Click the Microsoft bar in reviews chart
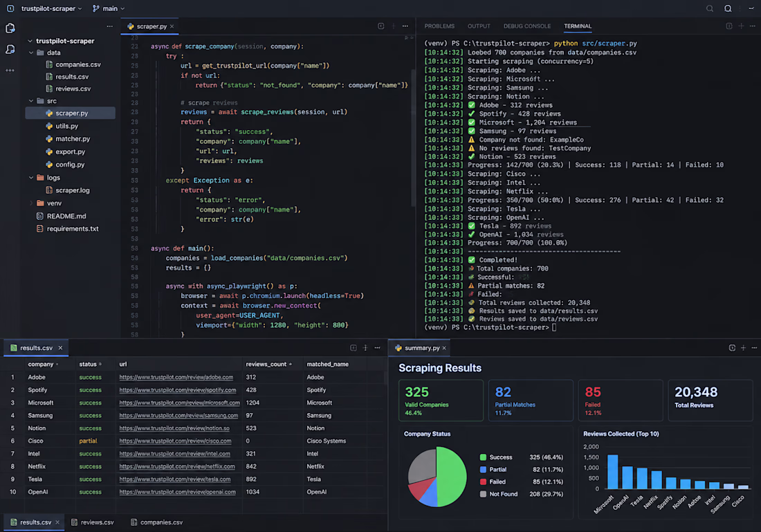This screenshot has height=532, width=761. pyautogui.click(x=612, y=471)
